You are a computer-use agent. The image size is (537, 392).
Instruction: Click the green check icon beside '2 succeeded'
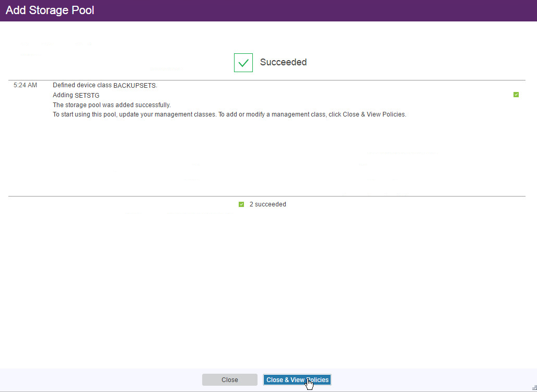tap(241, 204)
